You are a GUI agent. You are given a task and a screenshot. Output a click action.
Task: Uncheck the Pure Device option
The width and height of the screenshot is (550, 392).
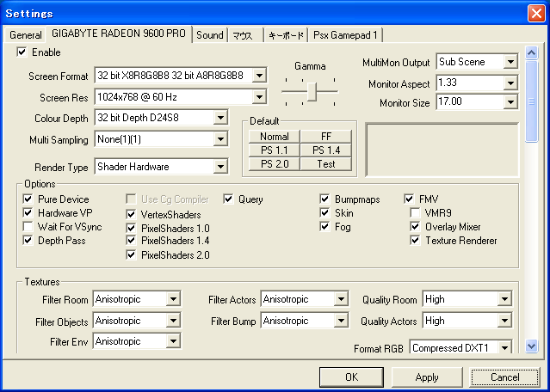(x=28, y=199)
